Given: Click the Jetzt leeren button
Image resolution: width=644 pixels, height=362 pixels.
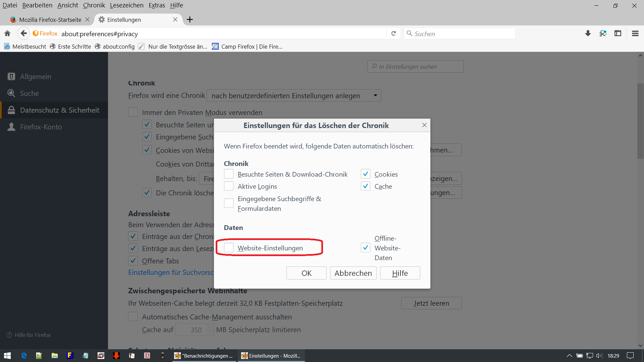Looking at the screenshot, I should (x=431, y=303).
